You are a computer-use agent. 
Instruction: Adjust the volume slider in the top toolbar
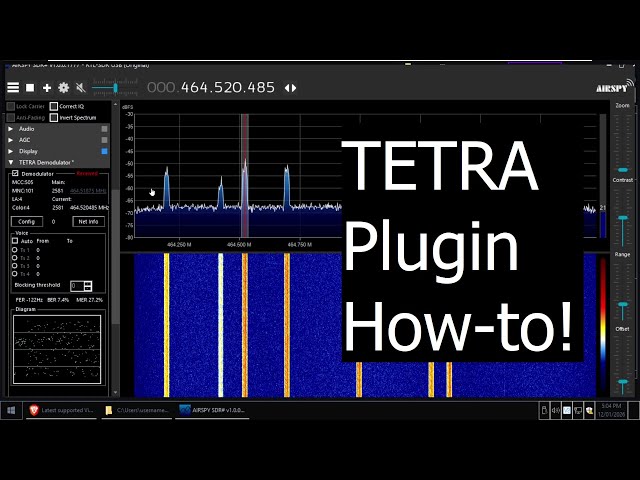115,87
